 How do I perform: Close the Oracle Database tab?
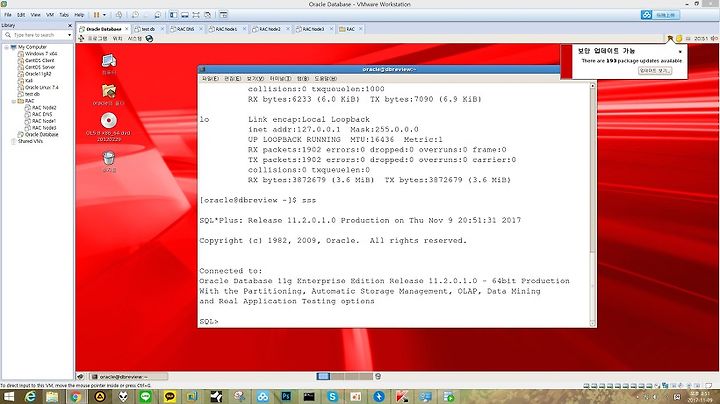point(127,29)
